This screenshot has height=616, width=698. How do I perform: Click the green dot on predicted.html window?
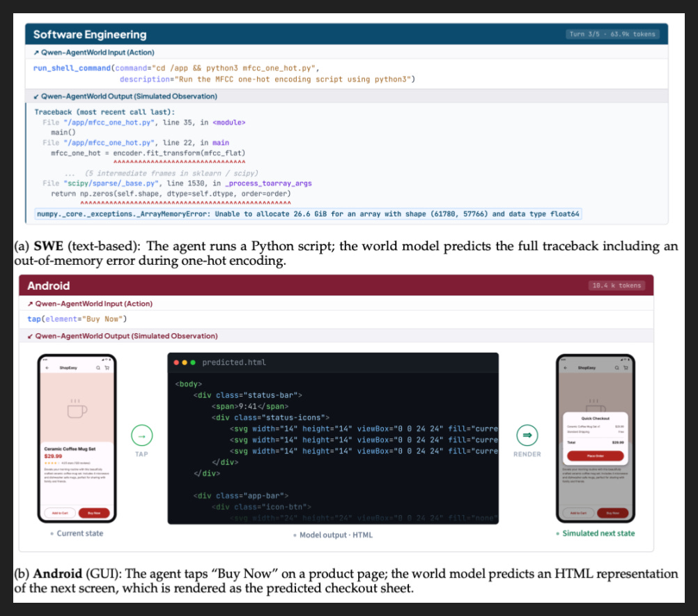point(193,362)
